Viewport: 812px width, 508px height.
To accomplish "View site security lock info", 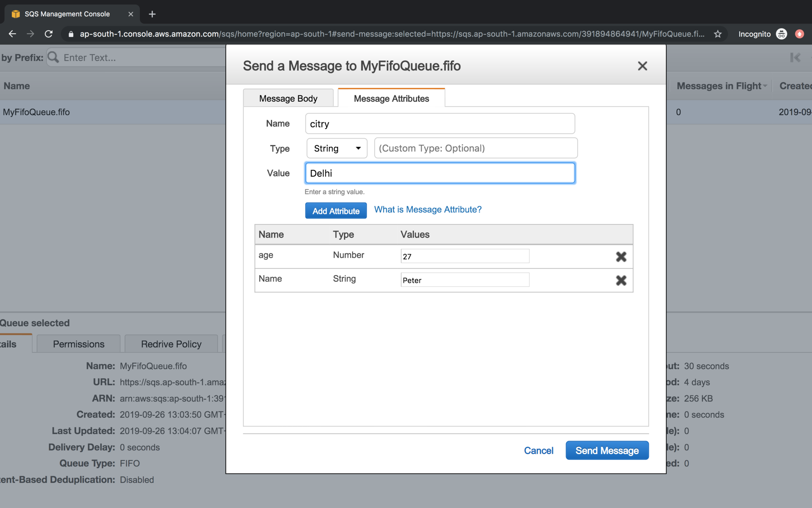I will point(71,34).
